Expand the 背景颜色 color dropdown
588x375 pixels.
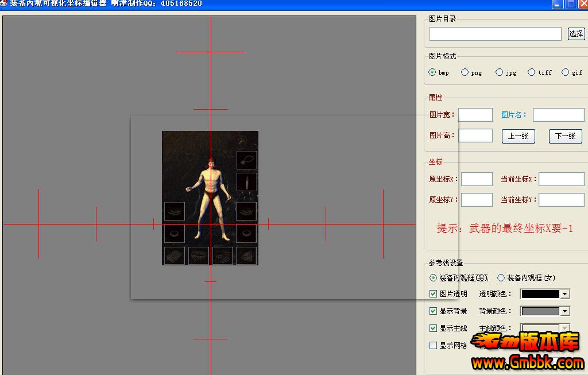pyautogui.click(x=565, y=311)
